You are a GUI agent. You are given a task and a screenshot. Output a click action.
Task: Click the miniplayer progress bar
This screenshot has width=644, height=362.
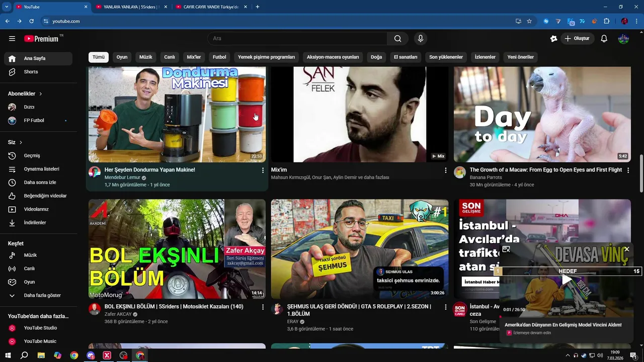click(566, 317)
